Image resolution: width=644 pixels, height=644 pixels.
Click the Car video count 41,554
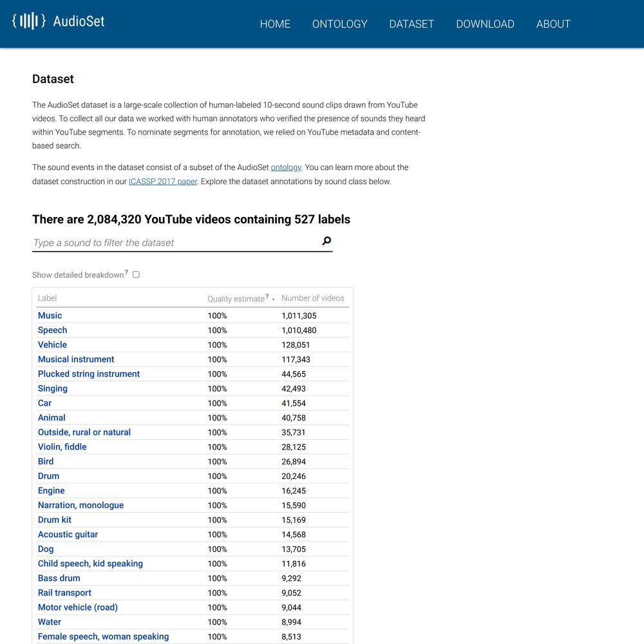294,403
